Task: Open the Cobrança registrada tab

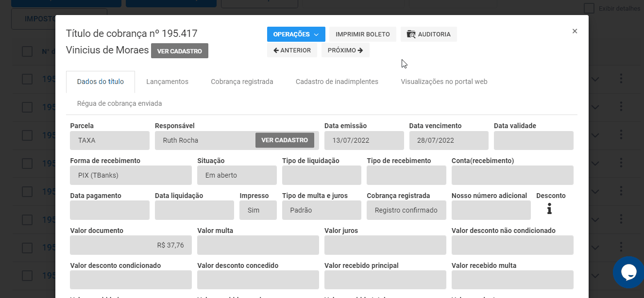Action: (x=242, y=82)
